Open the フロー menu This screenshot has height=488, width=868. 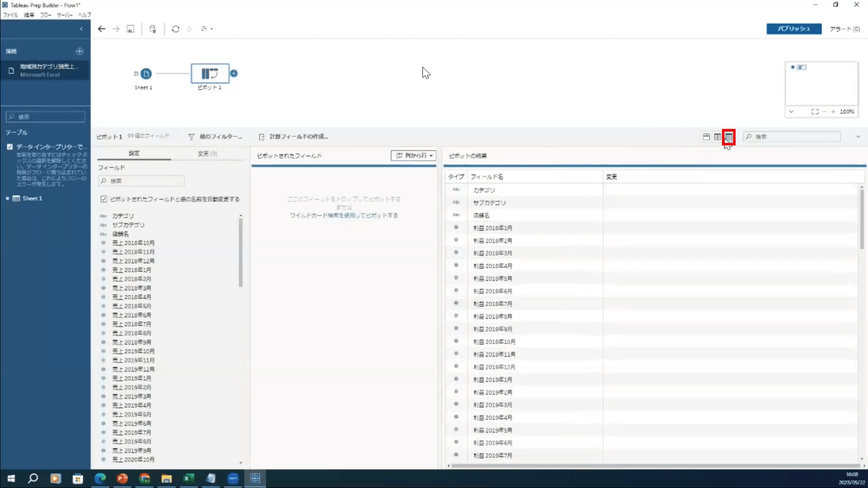pos(46,15)
